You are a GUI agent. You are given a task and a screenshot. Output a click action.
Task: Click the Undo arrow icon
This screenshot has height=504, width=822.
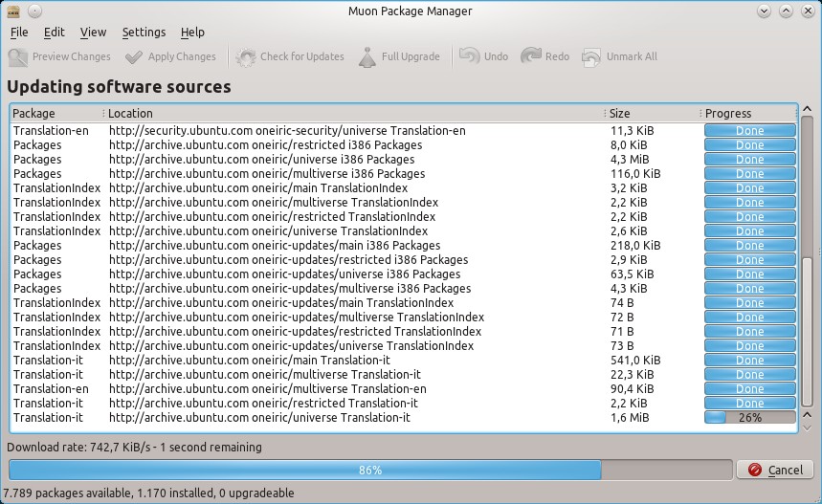469,56
